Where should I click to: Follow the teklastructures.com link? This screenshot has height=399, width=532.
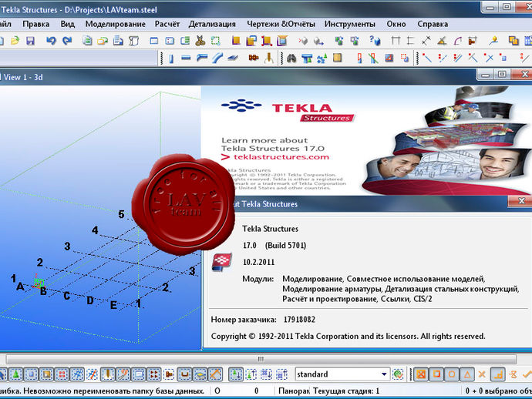(281, 157)
